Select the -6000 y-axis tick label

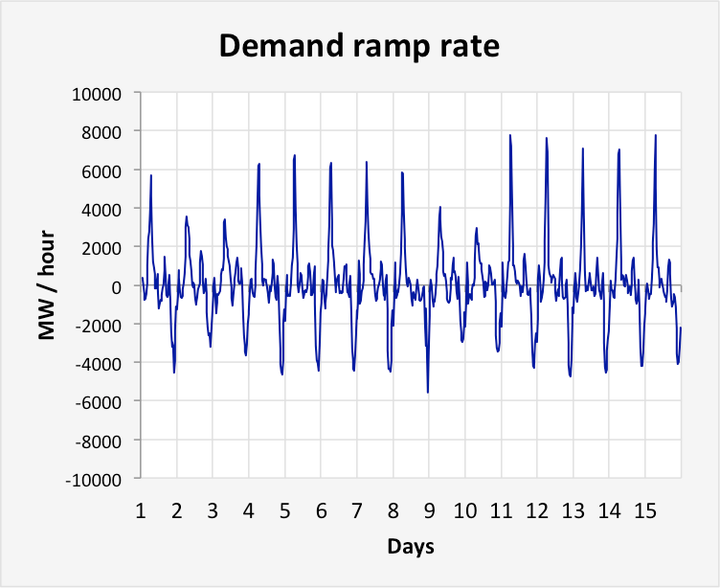[97, 402]
